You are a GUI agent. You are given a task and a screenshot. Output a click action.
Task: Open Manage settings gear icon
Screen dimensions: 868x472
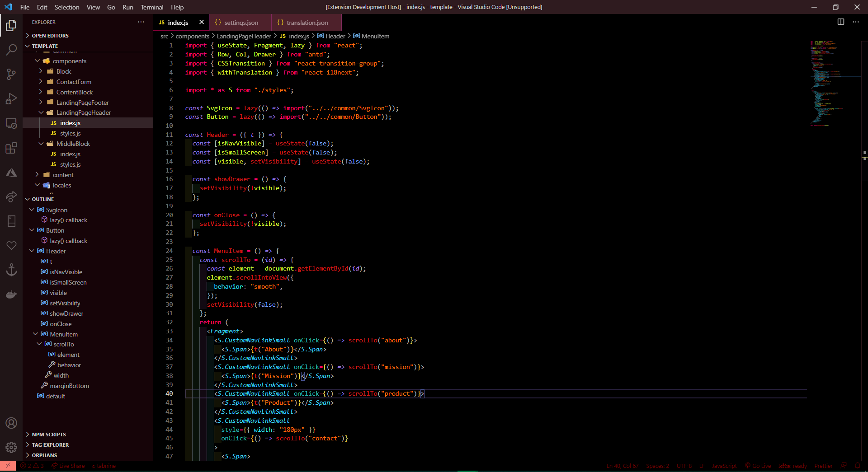pyautogui.click(x=11, y=448)
